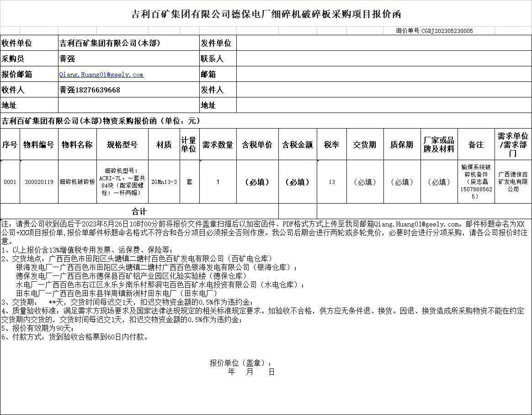Select the unit cell 套

(190, 182)
